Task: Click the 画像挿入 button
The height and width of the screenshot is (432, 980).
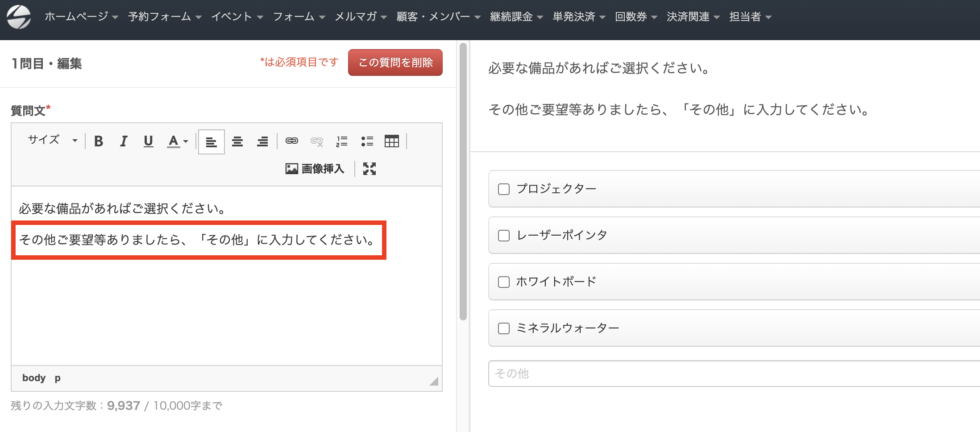Action: pyautogui.click(x=315, y=169)
